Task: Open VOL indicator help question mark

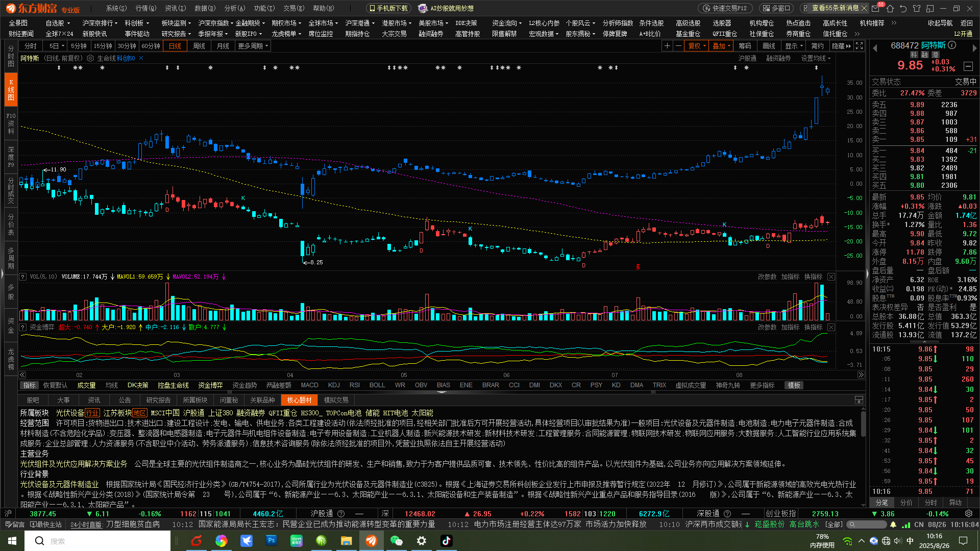Action: 23,277
